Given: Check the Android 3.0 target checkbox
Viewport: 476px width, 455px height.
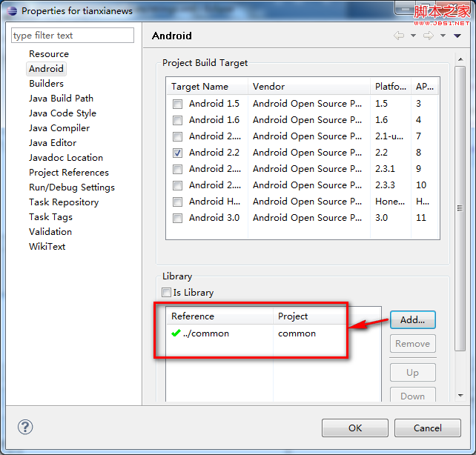Looking at the screenshot, I should click(x=178, y=218).
